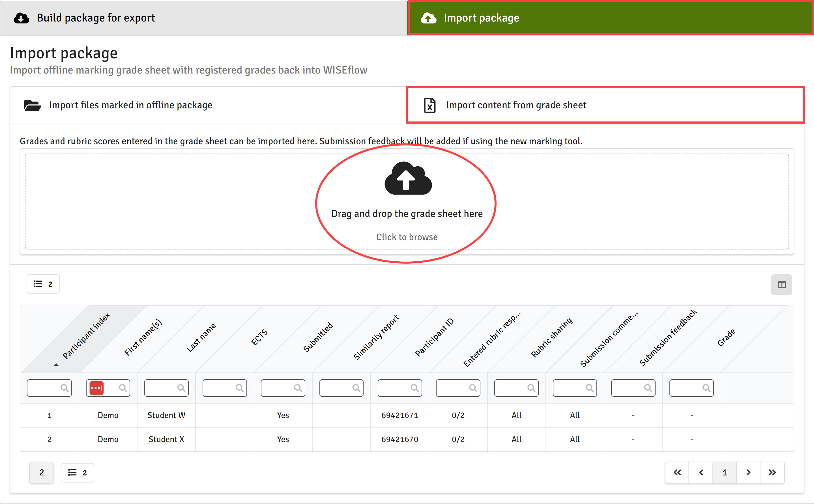Sort by Similarity report column

(x=376, y=337)
